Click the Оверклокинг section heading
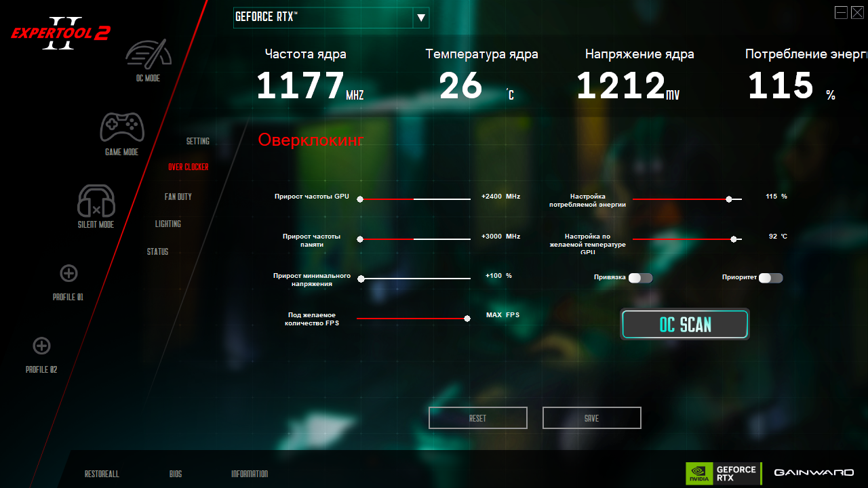Viewport: 868px width, 488px height. click(x=311, y=140)
